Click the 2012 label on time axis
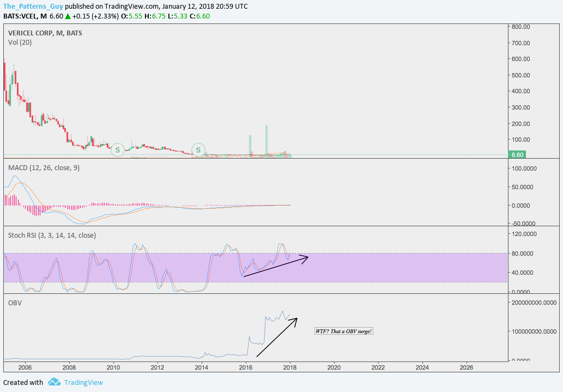 tap(158, 367)
